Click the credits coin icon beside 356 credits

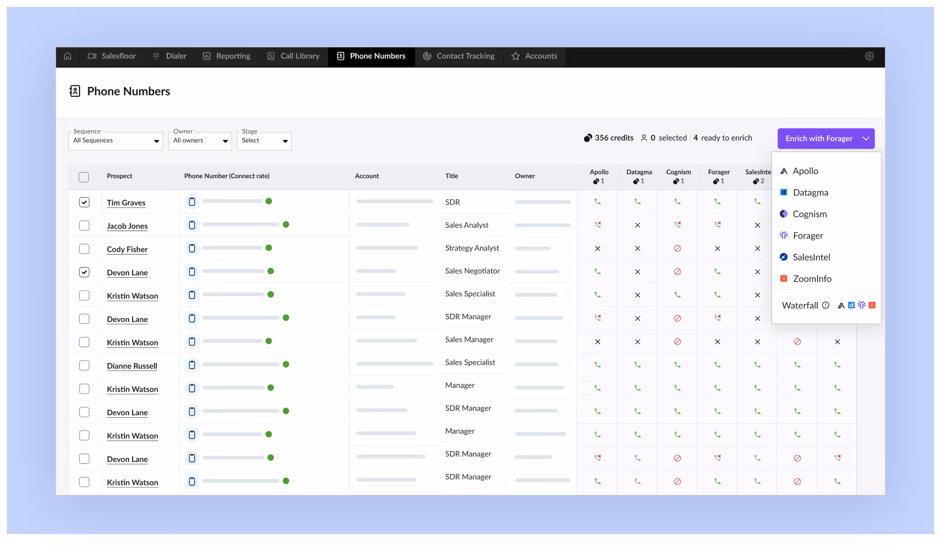click(x=588, y=138)
